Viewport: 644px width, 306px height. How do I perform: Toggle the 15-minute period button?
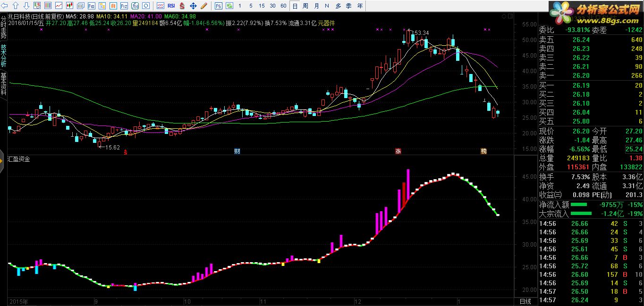click(262, 6)
